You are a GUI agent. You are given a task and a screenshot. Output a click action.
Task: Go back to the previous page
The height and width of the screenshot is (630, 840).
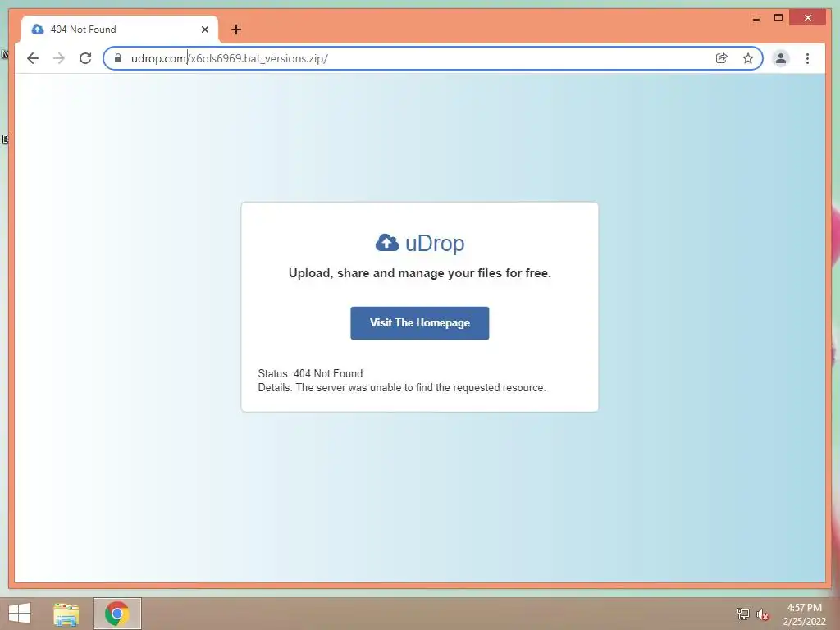point(33,58)
